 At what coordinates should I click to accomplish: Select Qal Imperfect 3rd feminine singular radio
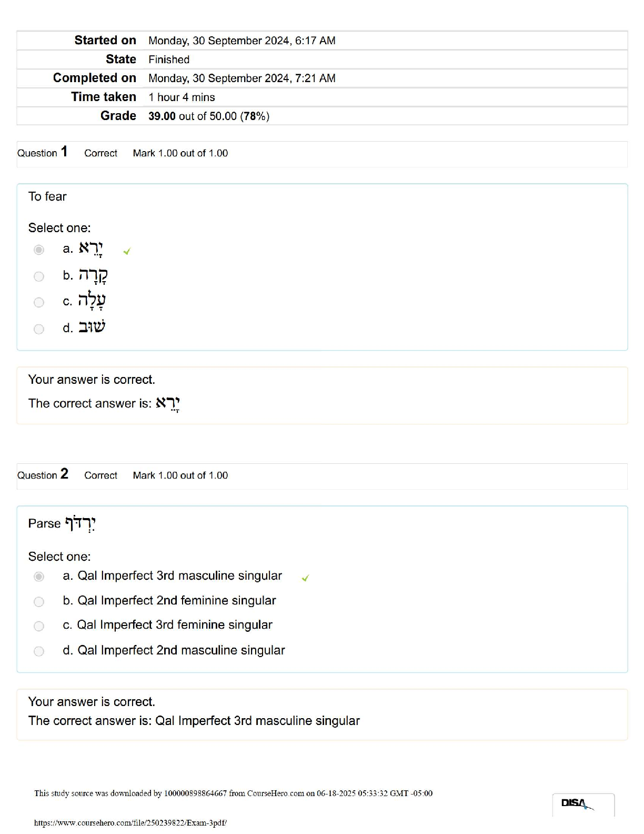coord(39,626)
